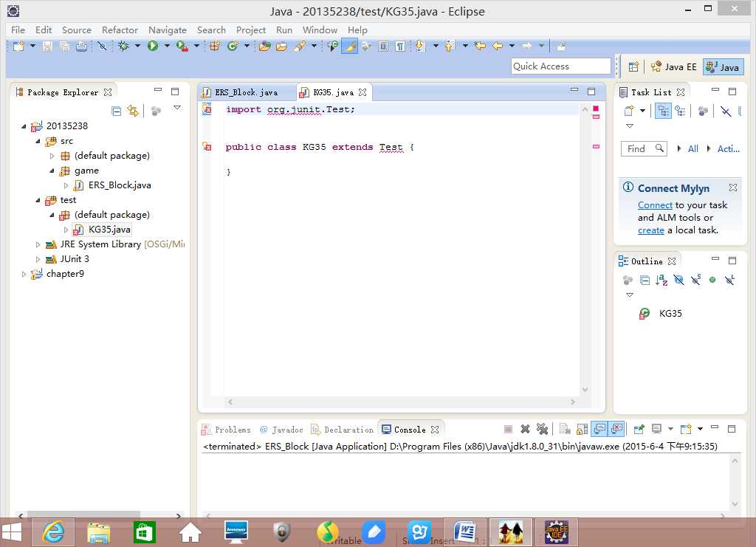Open the Window menu
Screen dimensions: 756x547
320,30
